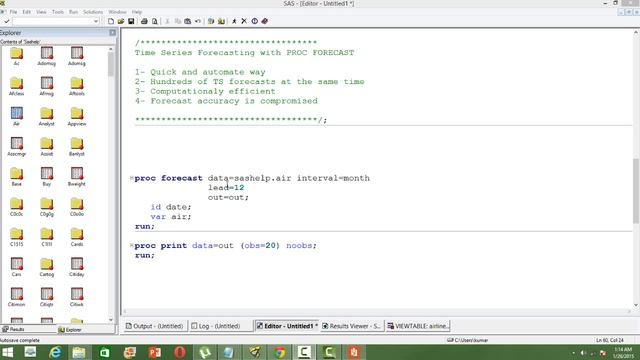640x360 pixels.
Task: Click the Break toolbar icon
Action: 254,21
